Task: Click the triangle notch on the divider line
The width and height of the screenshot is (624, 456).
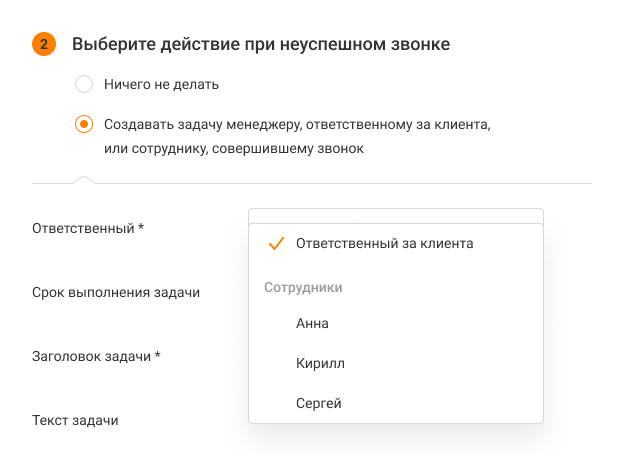Action: [x=84, y=180]
